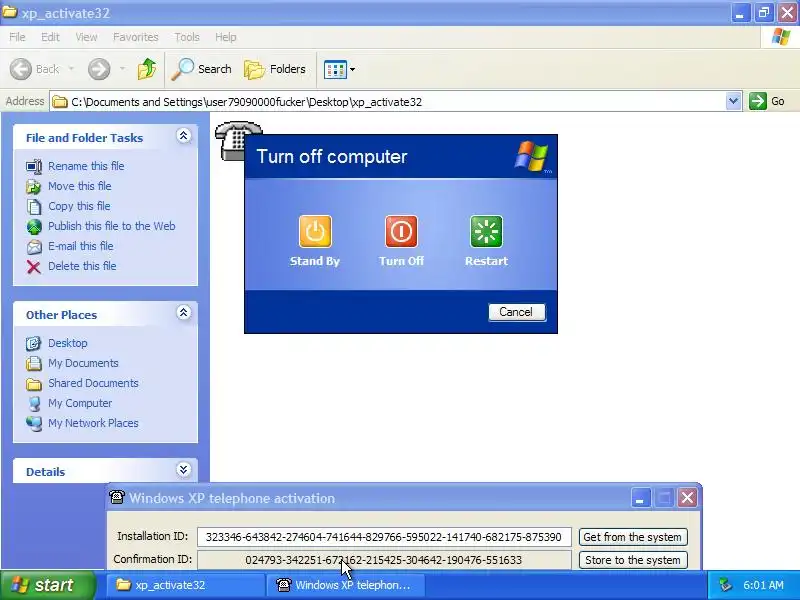Click the 6:01 AM taskbar clock

[x=763, y=585]
